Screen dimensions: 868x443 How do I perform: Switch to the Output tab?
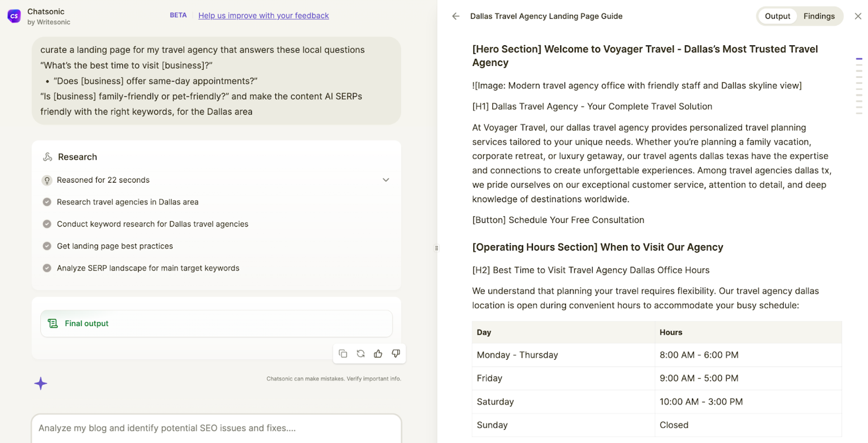(777, 16)
